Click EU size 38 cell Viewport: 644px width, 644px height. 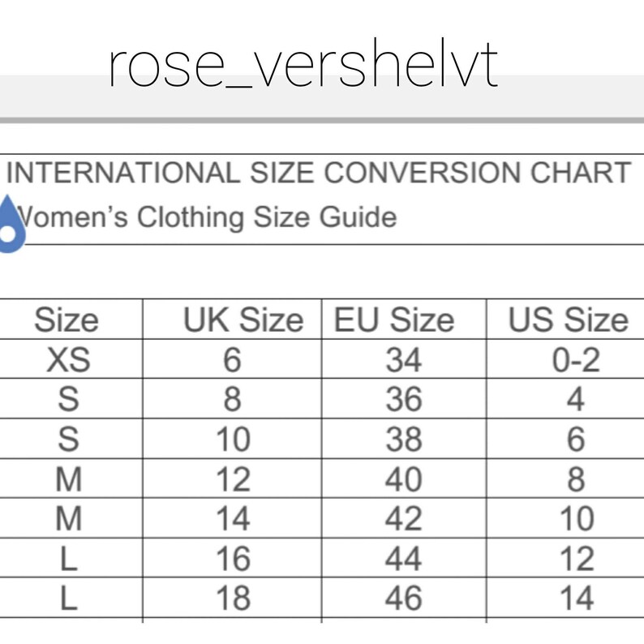(404, 439)
